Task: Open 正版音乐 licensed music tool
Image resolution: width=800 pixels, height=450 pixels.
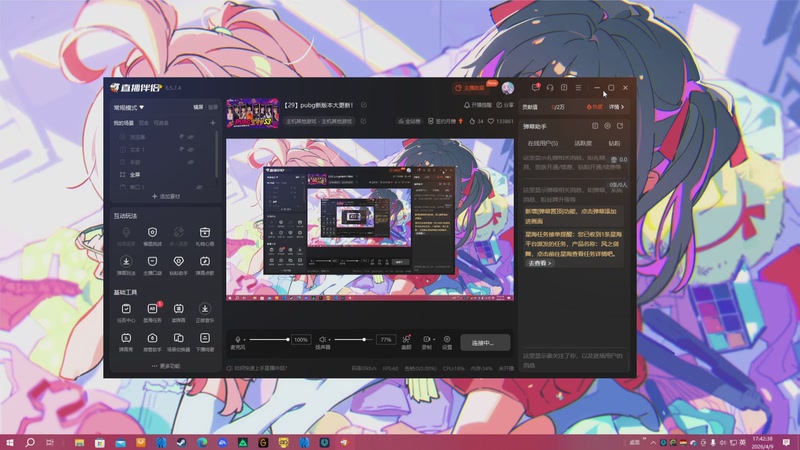Action: click(x=205, y=313)
